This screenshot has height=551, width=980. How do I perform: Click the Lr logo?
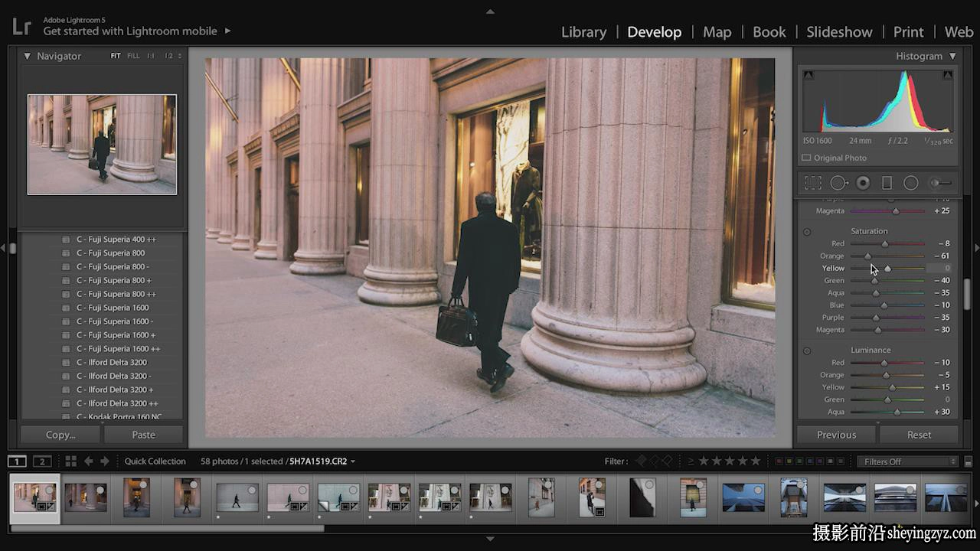21,28
